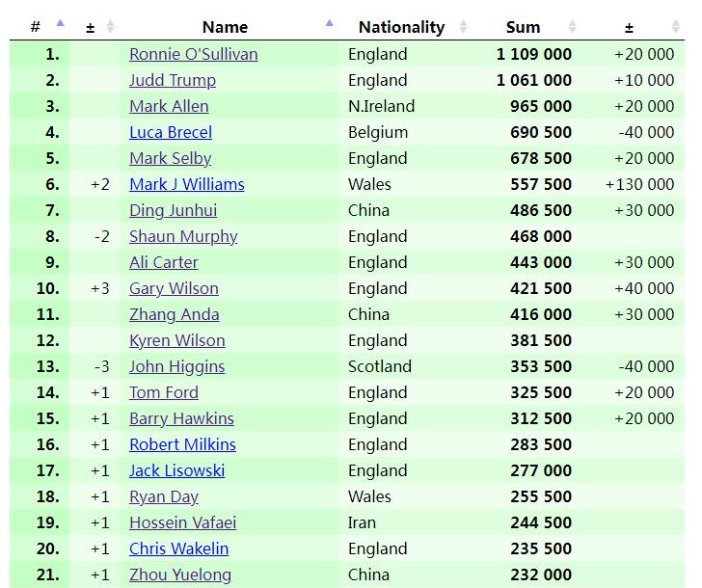Select the Luca Brecel link
Image resolution: width=702 pixels, height=588 pixels.
tap(171, 132)
